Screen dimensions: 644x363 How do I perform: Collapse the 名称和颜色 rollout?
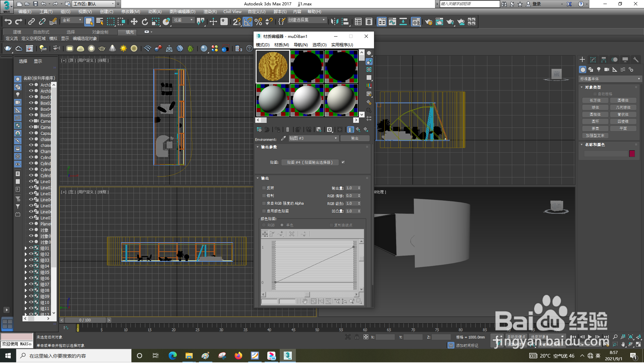point(582,145)
